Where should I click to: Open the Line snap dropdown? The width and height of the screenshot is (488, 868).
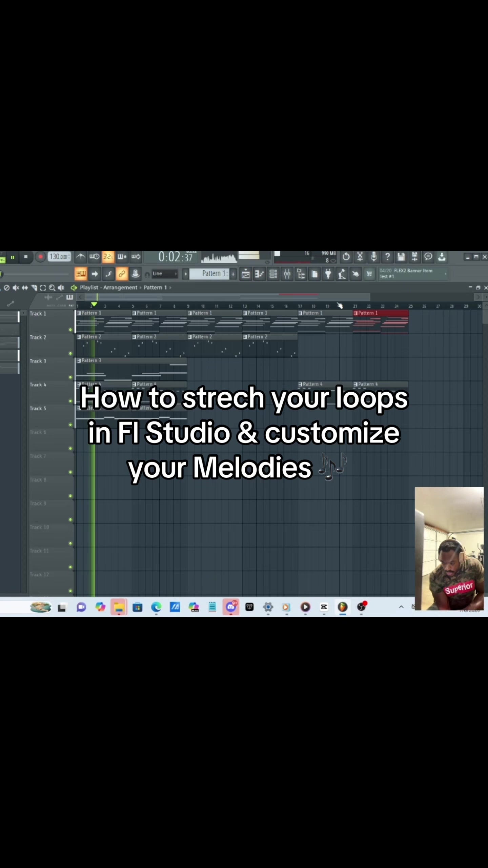[165, 274]
